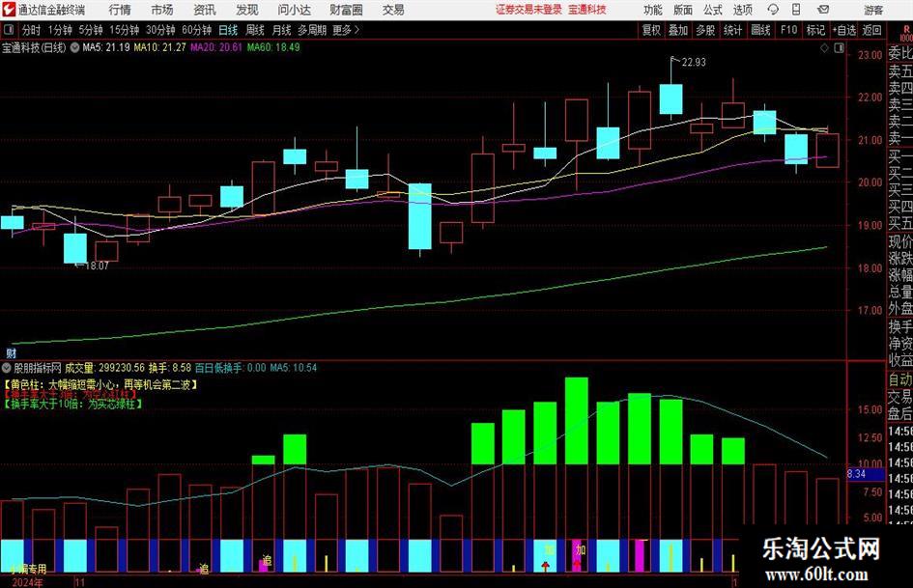The width and height of the screenshot is (913, 588).
Task: Open the 市场 menu
Action: pos(162,10)
